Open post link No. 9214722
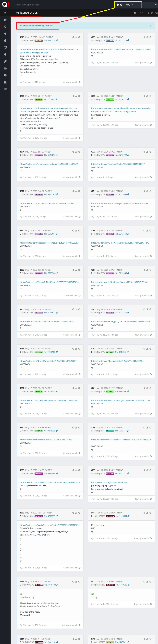 (x=122, y=99)
